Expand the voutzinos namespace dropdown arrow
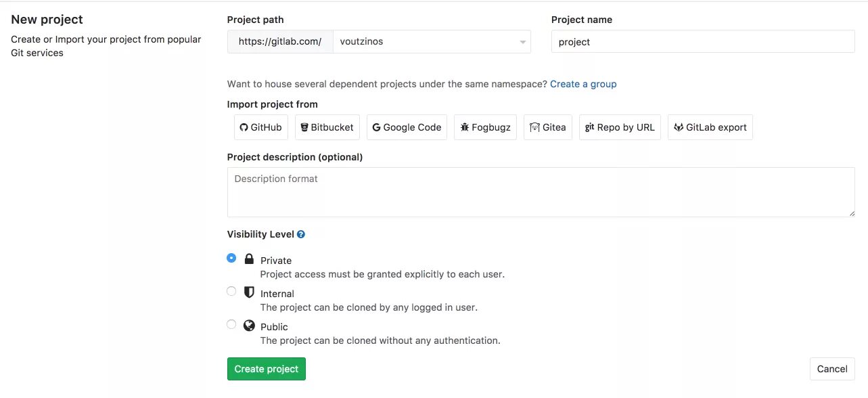The width and height of the screenshot is (868, 398). point(522,42)
